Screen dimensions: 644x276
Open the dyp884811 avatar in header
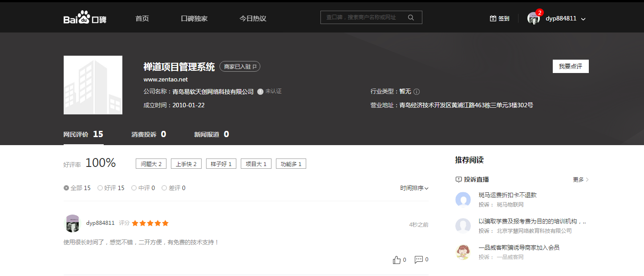pyautogui.click(x=534, y=18)
